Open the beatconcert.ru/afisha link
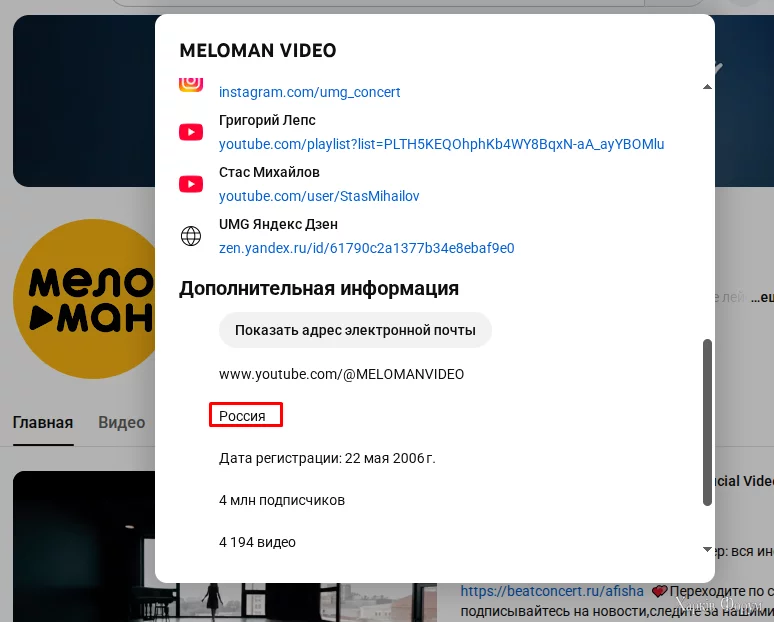The width and height of the screenshot is (774, 622). pyautogui.click(x=552, y=591)
